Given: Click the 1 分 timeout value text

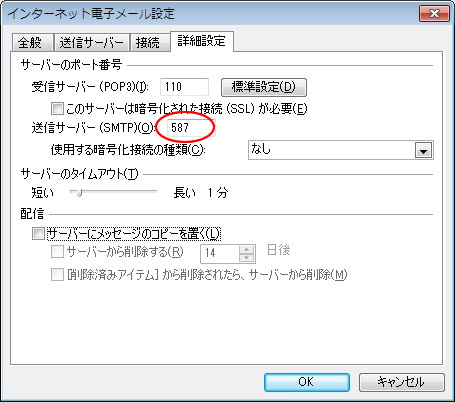Looking at the screenshot, I should (x=218, y=193).
